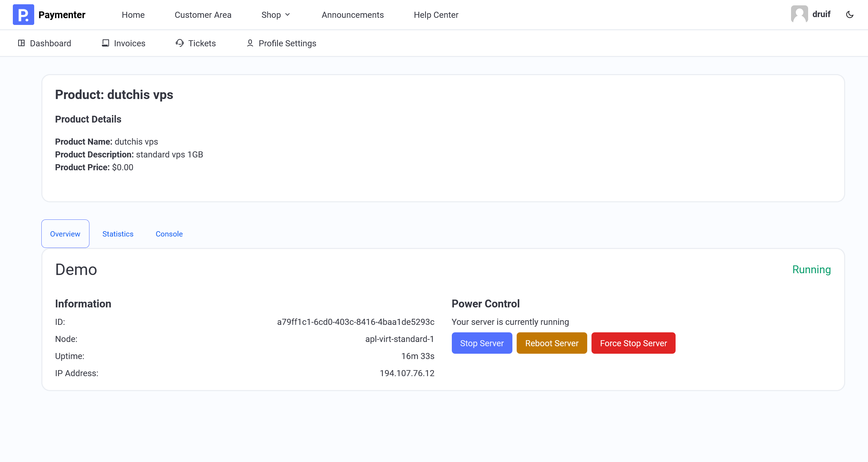The width and height of the screenshot is (868, 462).
Task: Open Announcements page
Action: coord(352,15)
